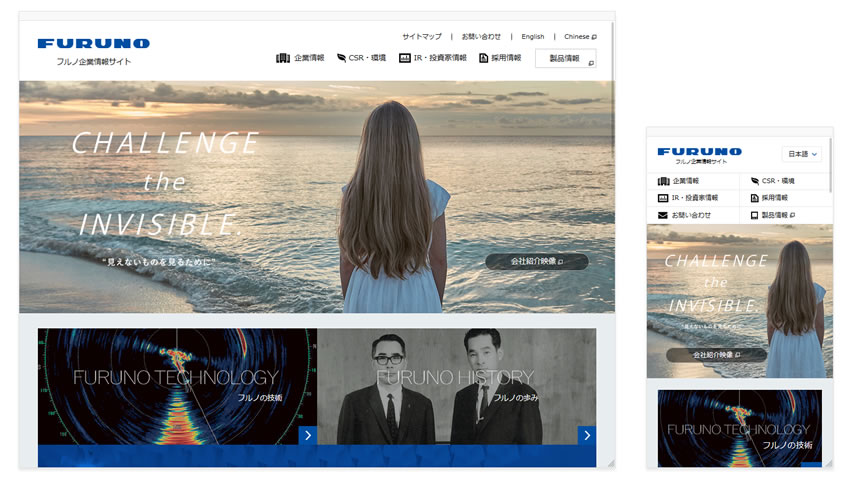Click the CSR leaf icon in desktop nav

[342, 58]
